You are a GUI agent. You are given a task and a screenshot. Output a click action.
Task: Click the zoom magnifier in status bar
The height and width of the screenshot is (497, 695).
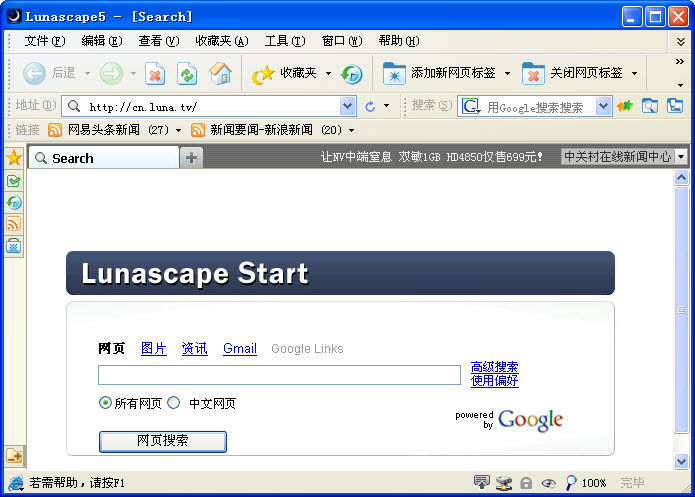click(571, 482)
